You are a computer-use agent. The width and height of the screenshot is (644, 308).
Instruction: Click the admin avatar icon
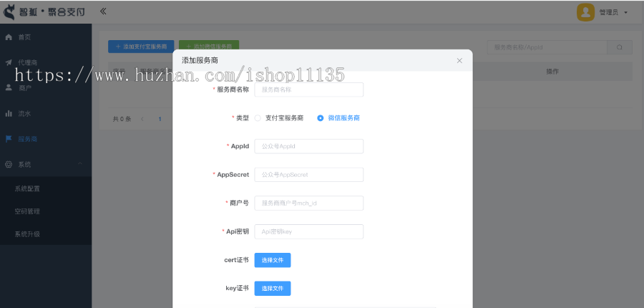585,12
